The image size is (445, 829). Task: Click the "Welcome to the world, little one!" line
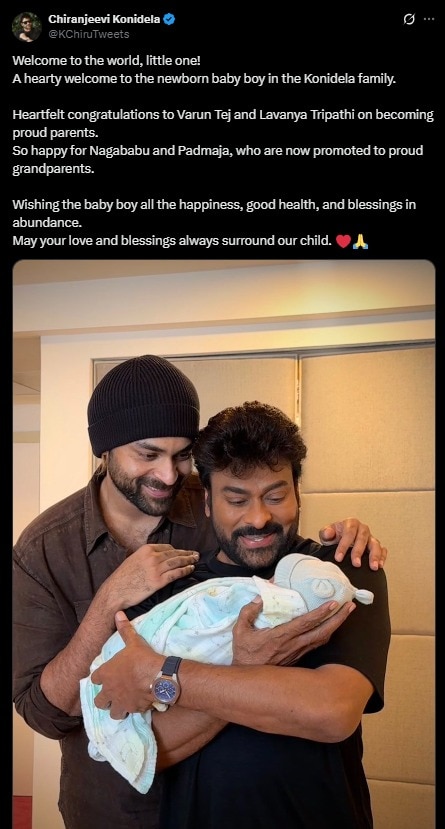tap(107, 60)
